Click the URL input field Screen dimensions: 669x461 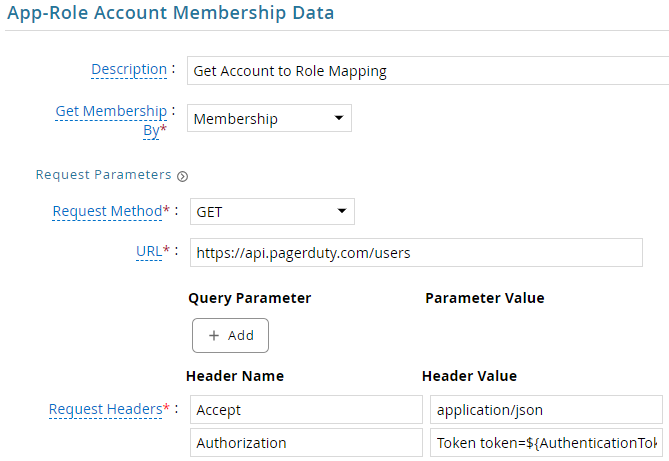[x=416, y=253]
